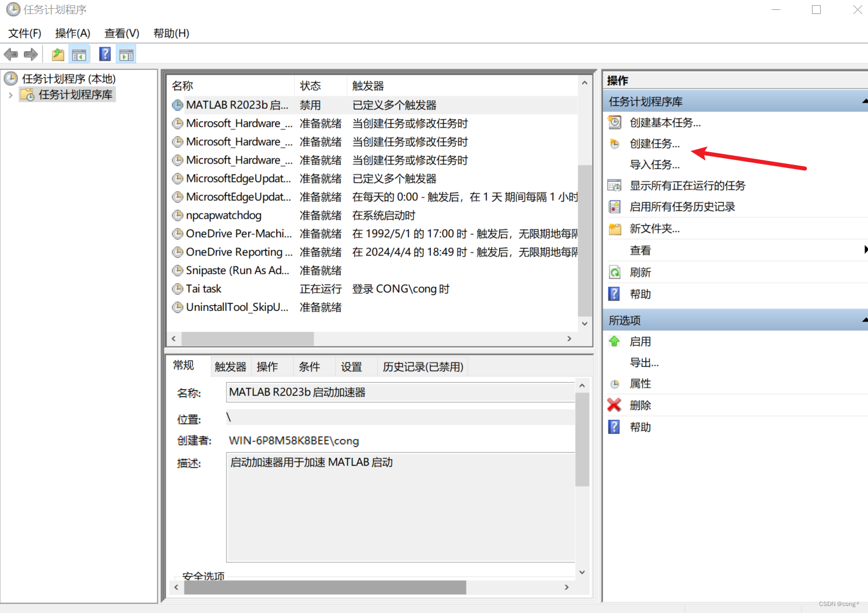Click 启用 for the selected task

click(x=640, y=341)
